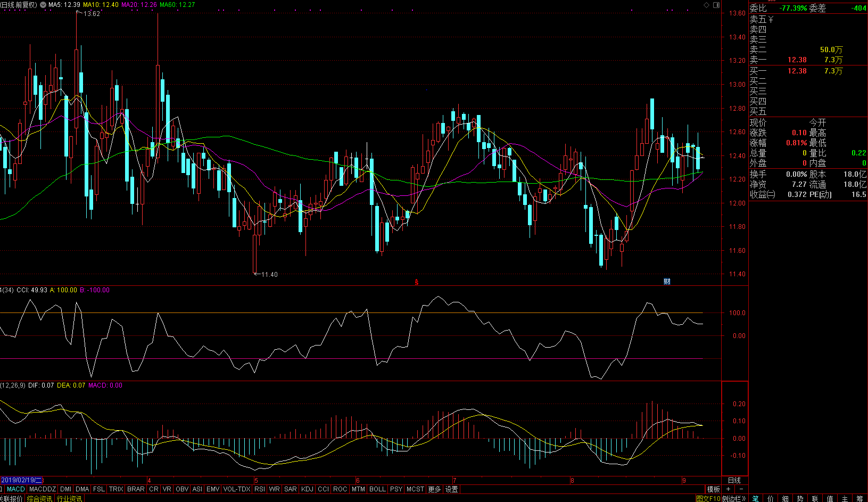
Task: Click the 日线 period selector
Action: pyautogui.click(x=734, y=480)
